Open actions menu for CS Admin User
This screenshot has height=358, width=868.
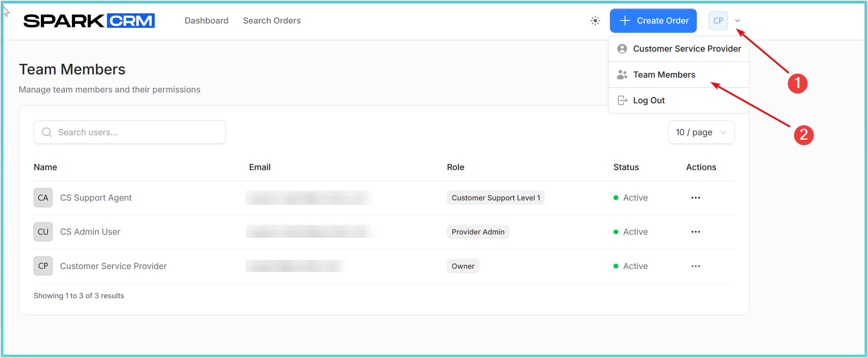click(x=695, y=232)
